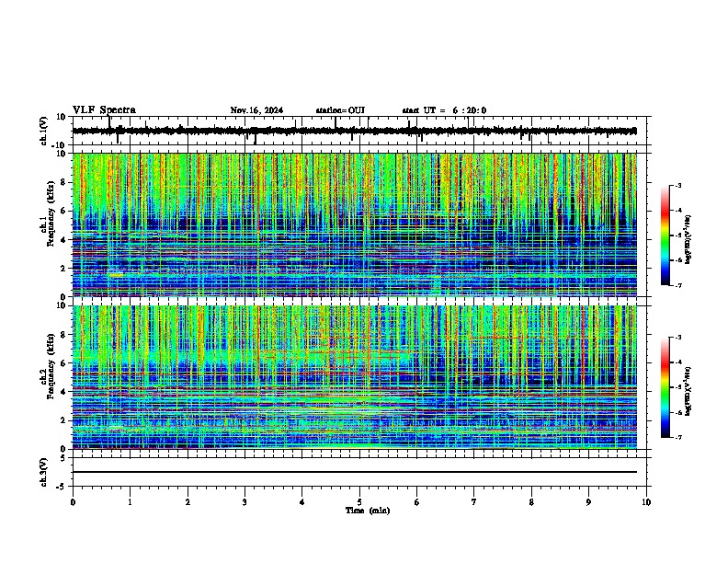This screenshot has width=728, height=563.
Task: Click the ch.1 PSD color scale bar
Action: pyautogui.click(x=665, y=236)
